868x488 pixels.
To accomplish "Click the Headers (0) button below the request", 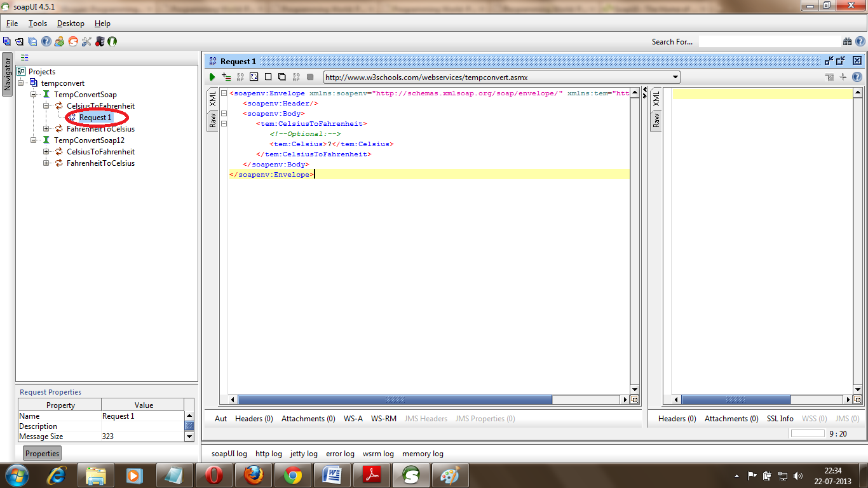I will (254, 418).
